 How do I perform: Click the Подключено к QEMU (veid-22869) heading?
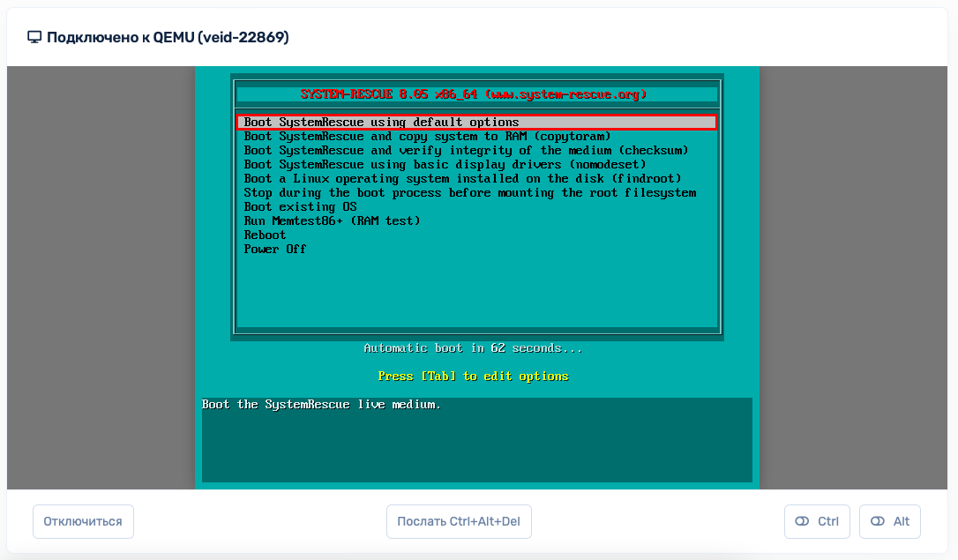[168, 37]
